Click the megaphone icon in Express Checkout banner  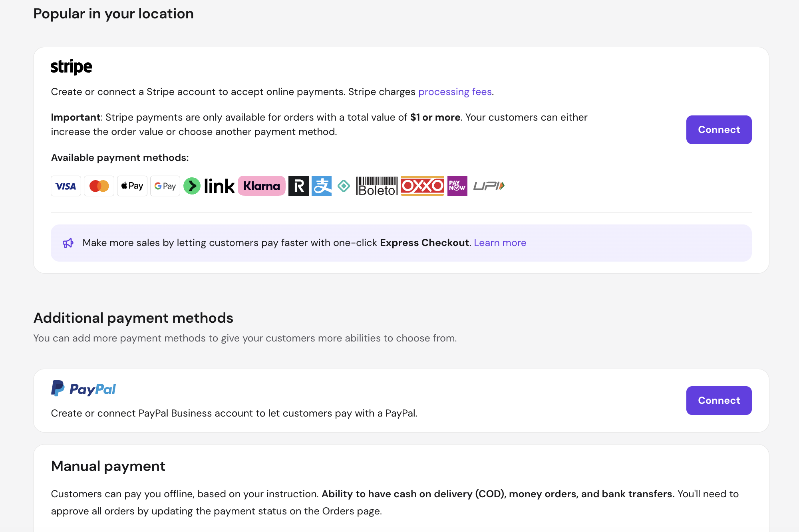tap(68, 243)
